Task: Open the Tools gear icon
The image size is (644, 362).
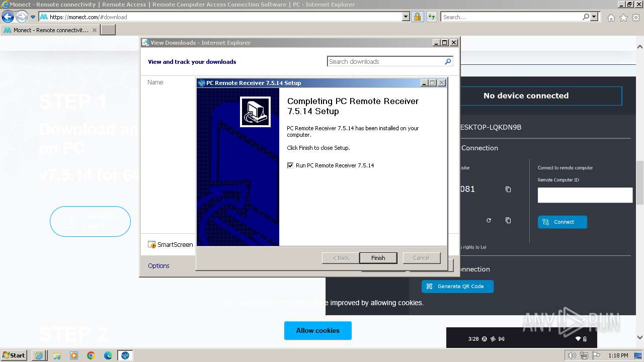Action: tap(636, 18)
